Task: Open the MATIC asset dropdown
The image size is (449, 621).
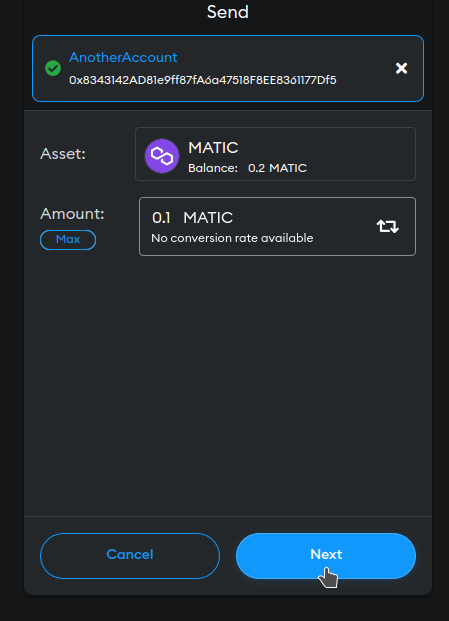Action: coord(275,154)
